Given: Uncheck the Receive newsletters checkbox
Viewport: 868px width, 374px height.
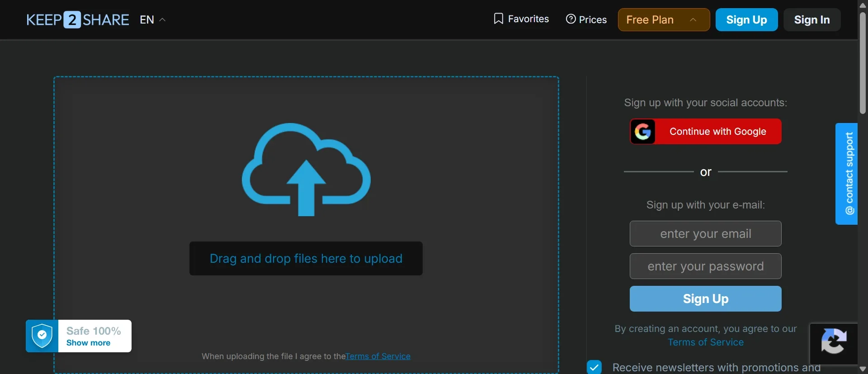Looking at the screenshot, I should coord(594,367).
